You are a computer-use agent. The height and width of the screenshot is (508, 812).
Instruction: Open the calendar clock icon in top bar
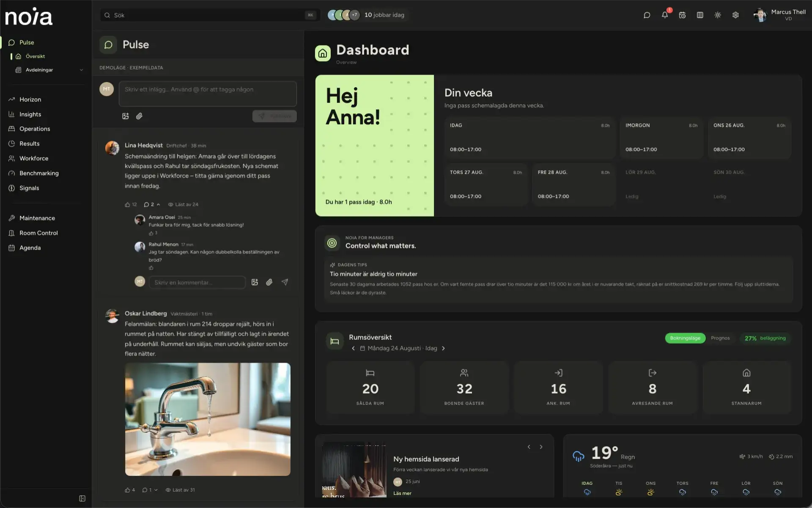click(682, 15)
